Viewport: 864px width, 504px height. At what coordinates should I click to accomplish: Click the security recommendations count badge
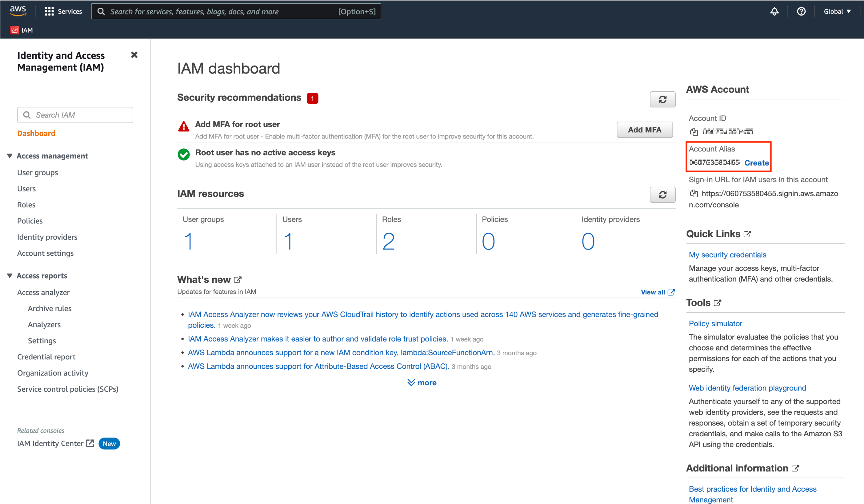[x=312, y=98]
